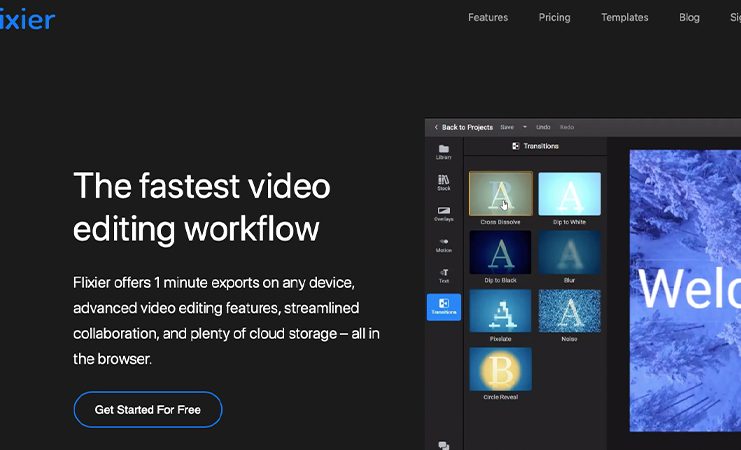Image resolution: width=741 pixels, height=450 pixels.
Task: Choose the Dip to White transition thumbnail
Action: click(x=569, y=193)
